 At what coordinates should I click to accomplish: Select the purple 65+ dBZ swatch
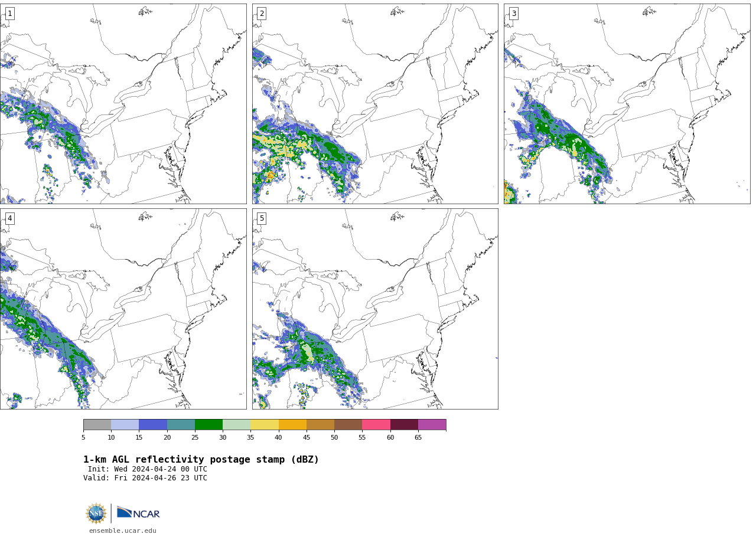tap(432, 425)
